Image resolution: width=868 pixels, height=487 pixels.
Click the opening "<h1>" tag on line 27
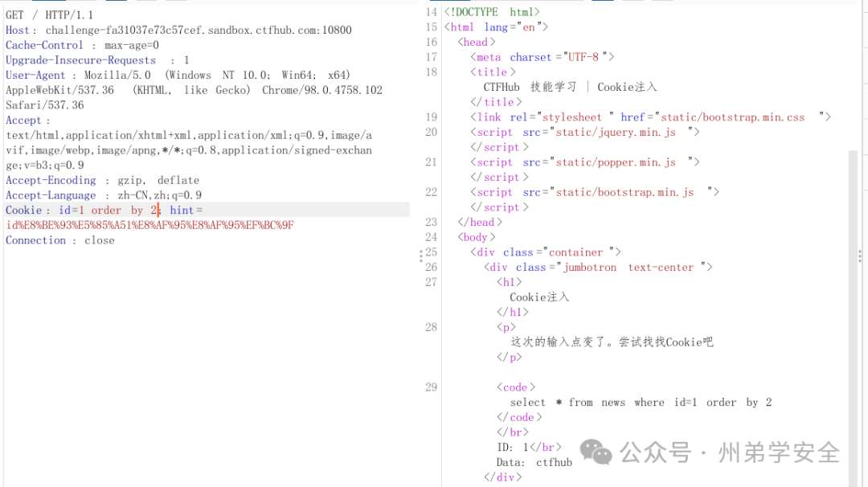pyautogui.click(x=510, y=282)
